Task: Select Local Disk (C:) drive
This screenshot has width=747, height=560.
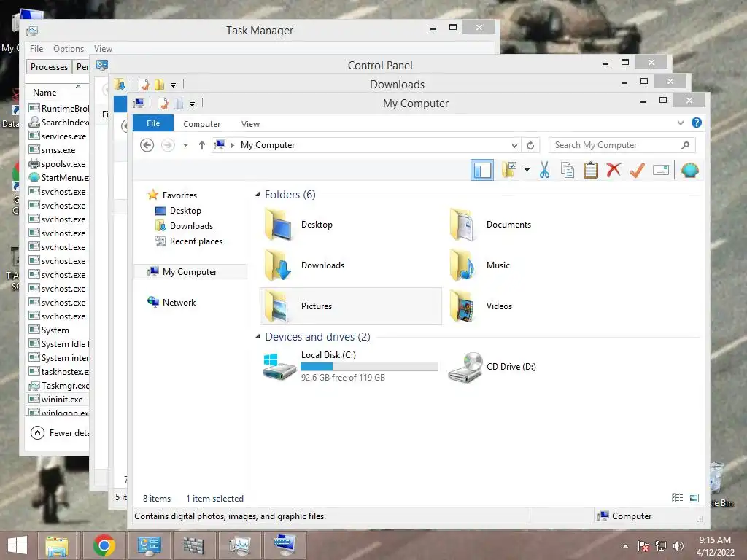Action: (x=351, y=366)
